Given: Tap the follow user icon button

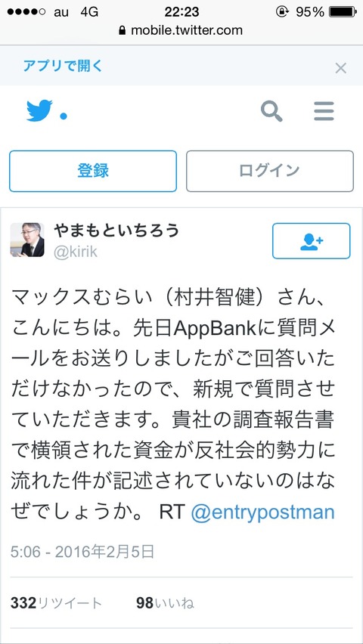Looking at the screenshot, I should tap(312, 241).
